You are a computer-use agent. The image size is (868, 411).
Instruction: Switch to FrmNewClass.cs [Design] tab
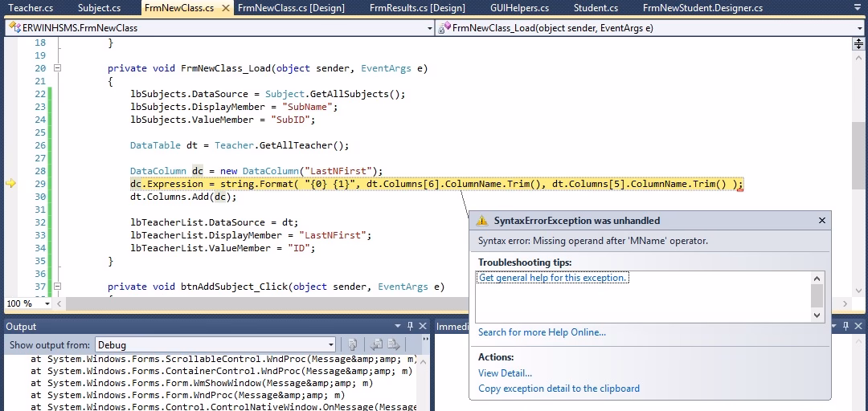click(x=291, y=8)
